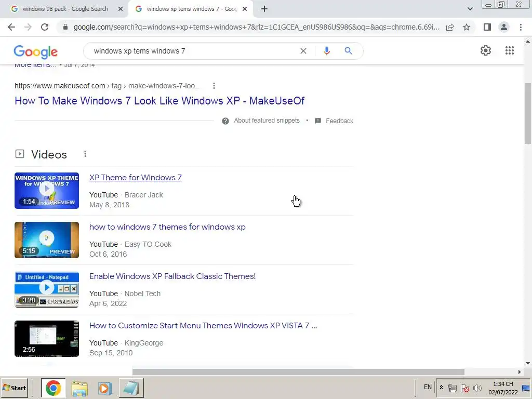Click the horizontal scrollbar thumb
The image size is (532, 399).
pyautogui.click(x=298, y=372)
